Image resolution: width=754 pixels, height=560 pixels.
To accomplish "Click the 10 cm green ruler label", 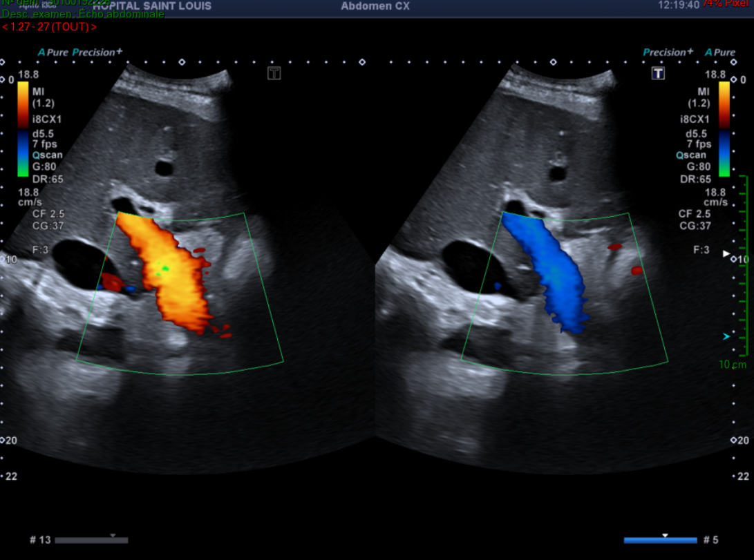I will click(x=733, y=364).
